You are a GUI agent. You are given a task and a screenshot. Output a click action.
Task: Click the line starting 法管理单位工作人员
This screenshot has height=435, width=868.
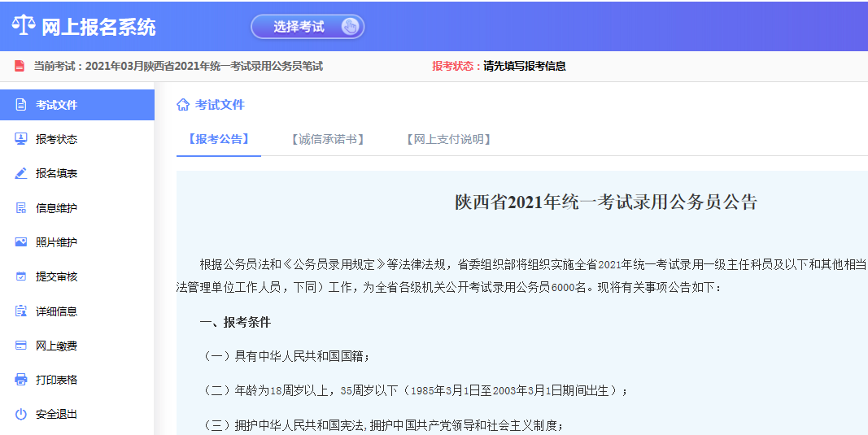tap(449, 288)
